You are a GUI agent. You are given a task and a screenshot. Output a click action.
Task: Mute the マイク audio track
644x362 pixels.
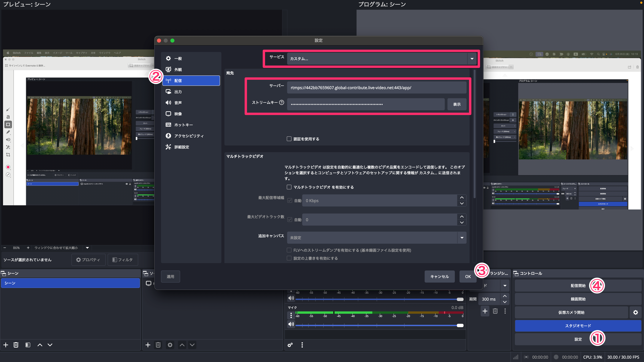pyautogui.click(x=291, y=324)
